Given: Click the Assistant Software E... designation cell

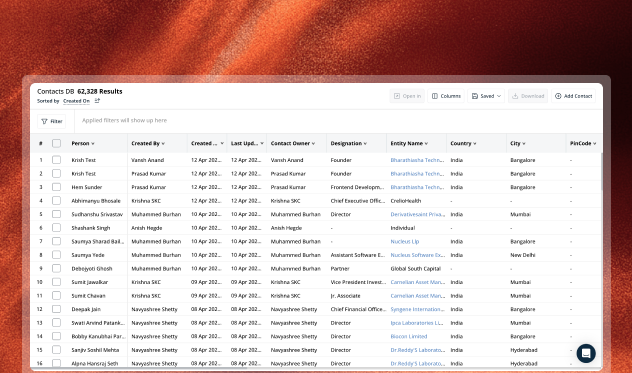Looking at the screenshot, I should tap(358, 255).
